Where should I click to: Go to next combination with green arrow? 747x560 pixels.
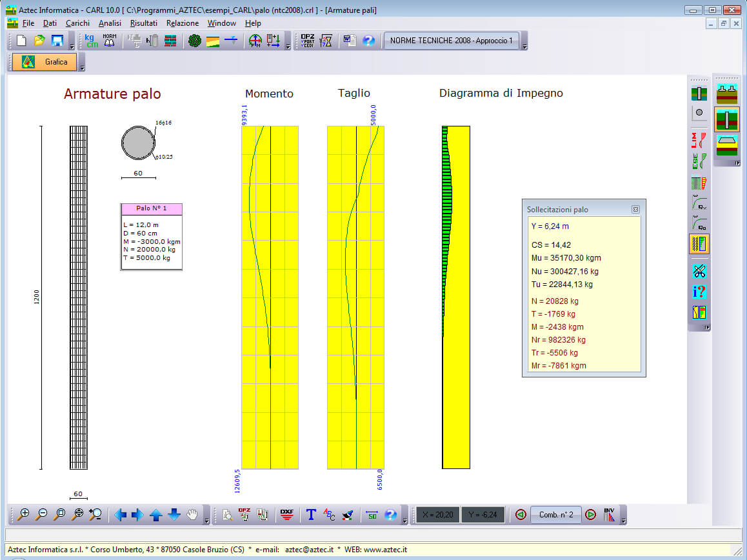[x=590, y=514]
